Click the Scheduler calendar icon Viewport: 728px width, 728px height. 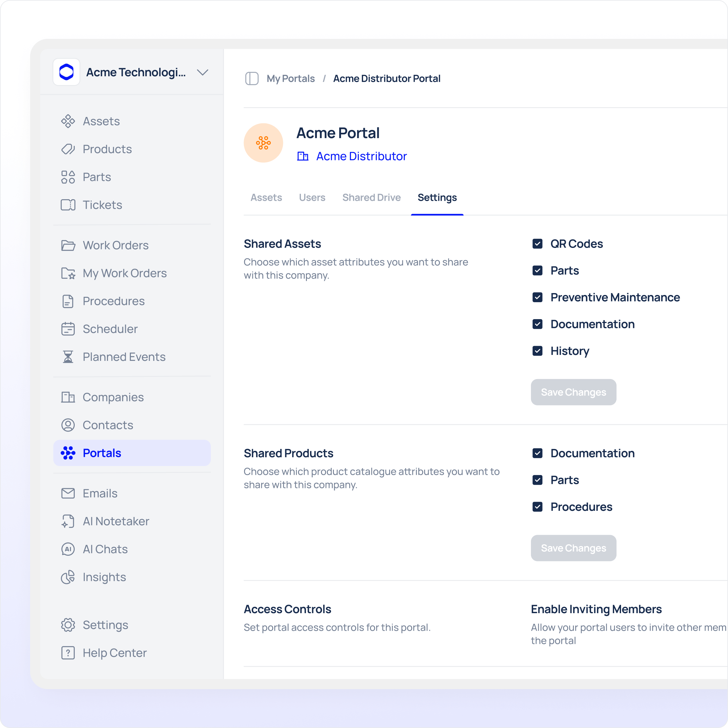[x=68, y=329]
